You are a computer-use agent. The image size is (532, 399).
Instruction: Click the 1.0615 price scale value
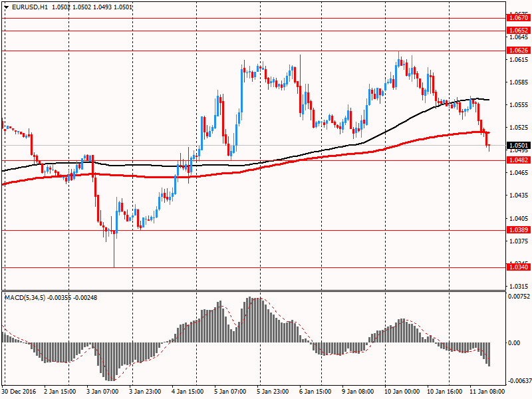tap(519, 59)
